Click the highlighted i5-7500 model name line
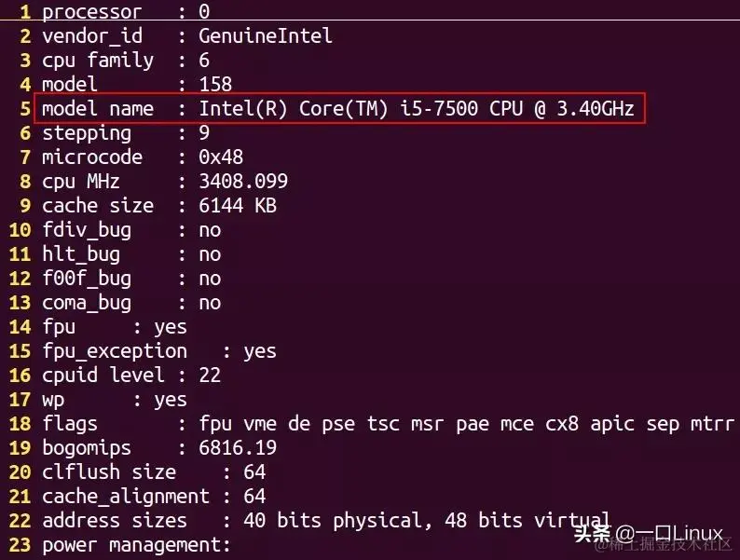This screenshot has width=740, height=560. click(x=338, y=109)
